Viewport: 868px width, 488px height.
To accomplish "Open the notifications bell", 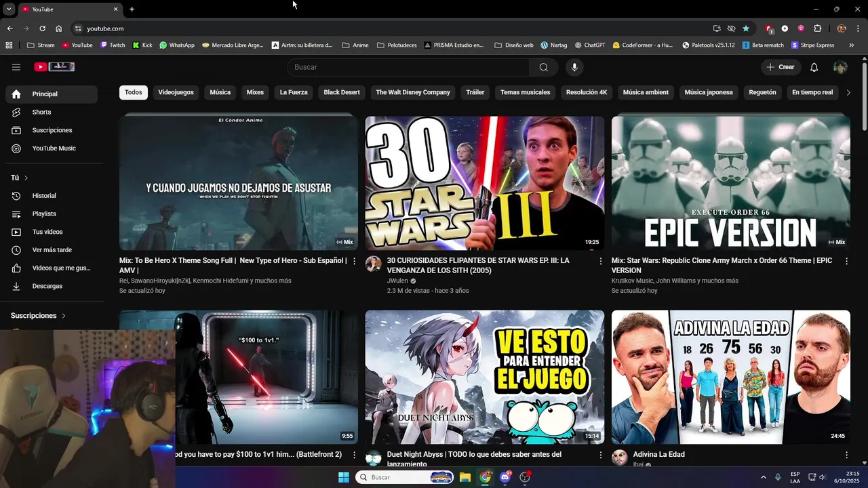I will pos(814,67).
